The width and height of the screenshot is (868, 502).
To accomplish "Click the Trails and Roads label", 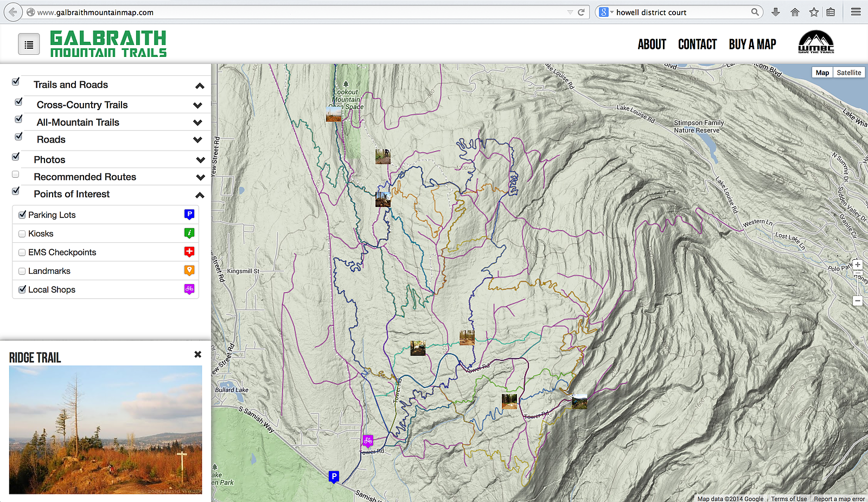I will point(71,85).
